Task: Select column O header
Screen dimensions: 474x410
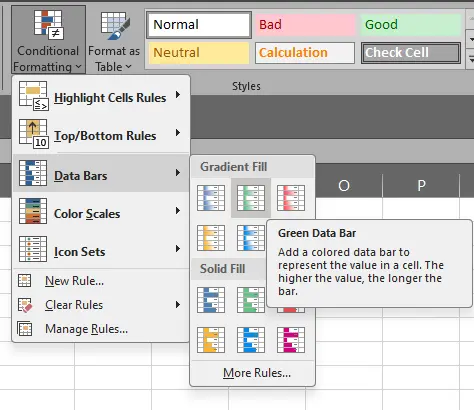Action: click(x=344, y=185)
